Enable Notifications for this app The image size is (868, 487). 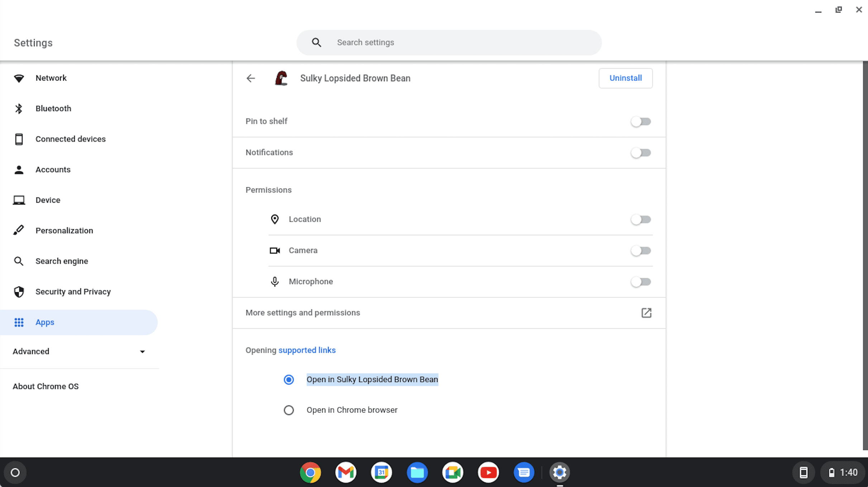(640, 153)
